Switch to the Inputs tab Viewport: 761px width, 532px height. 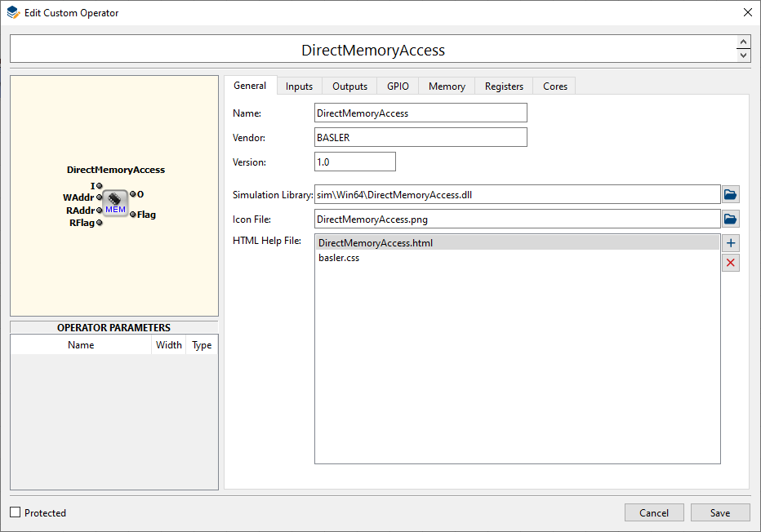(299, 86)
